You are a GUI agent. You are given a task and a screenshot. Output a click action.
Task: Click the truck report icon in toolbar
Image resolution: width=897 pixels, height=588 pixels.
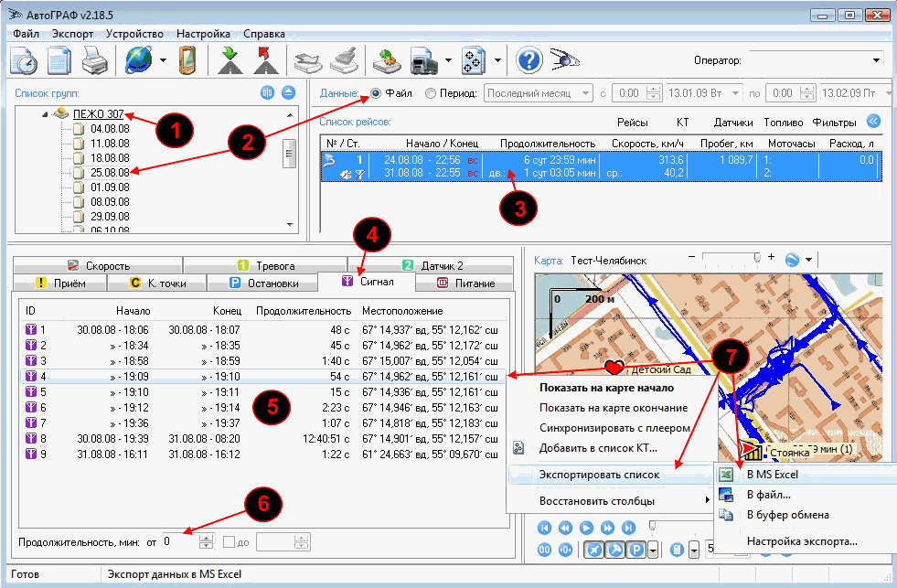point(424,61)
